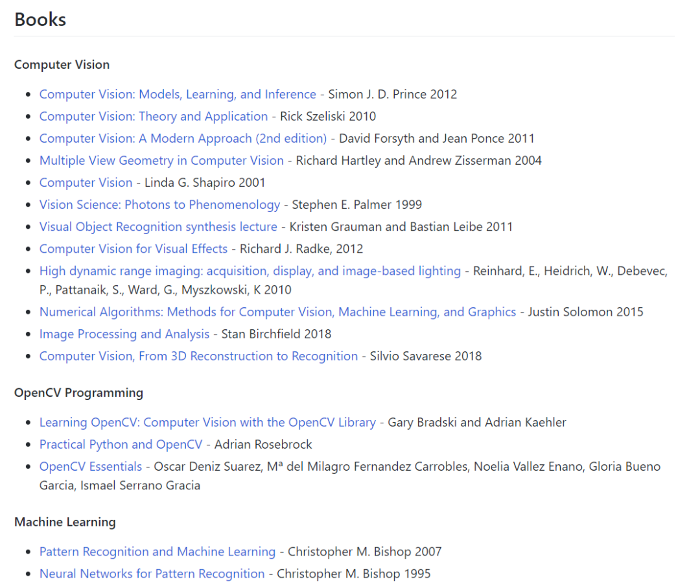Click 'Justin Solomon 2015' text
Screen dimensions: 700x588
pos(586,312)
